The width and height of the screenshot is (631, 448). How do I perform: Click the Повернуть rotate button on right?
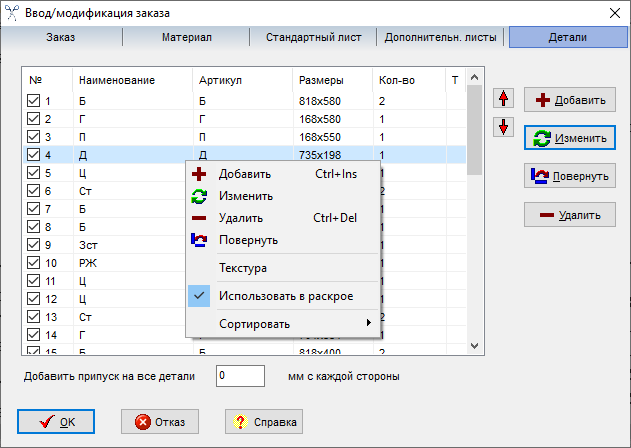[569, 176]
